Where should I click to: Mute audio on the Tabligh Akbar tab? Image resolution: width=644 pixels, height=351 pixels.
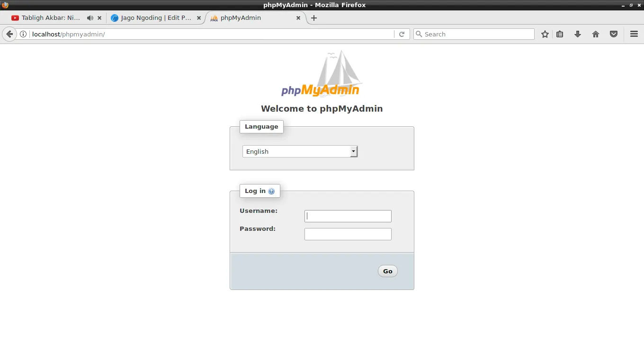click(x=90, y=18)
